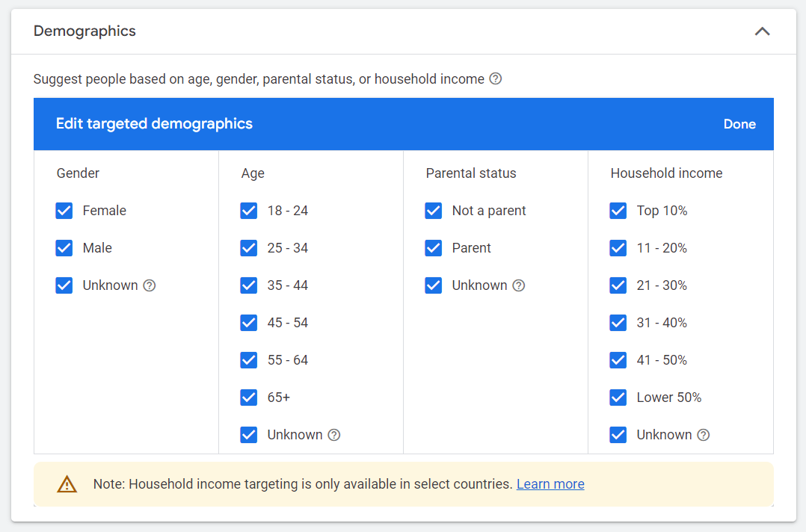Screen dimensions: 806x532
Task: Open help for household income description
Action: click(x=496, y=78)
